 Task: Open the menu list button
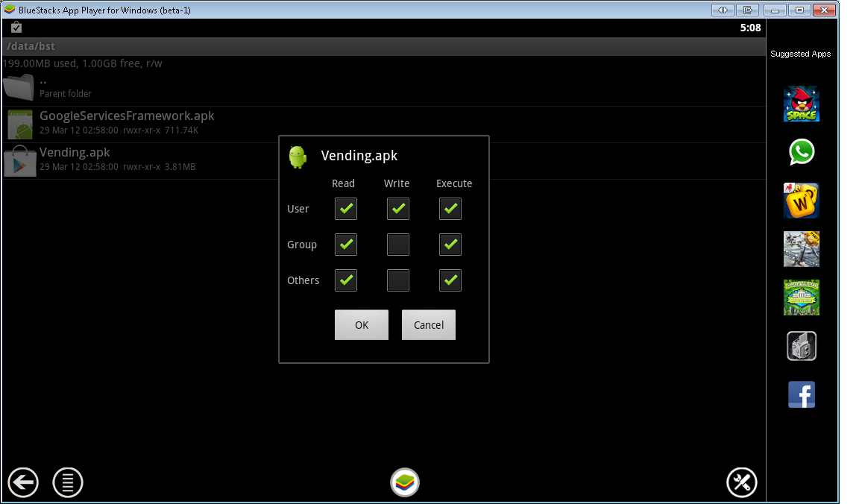[68, 482]
